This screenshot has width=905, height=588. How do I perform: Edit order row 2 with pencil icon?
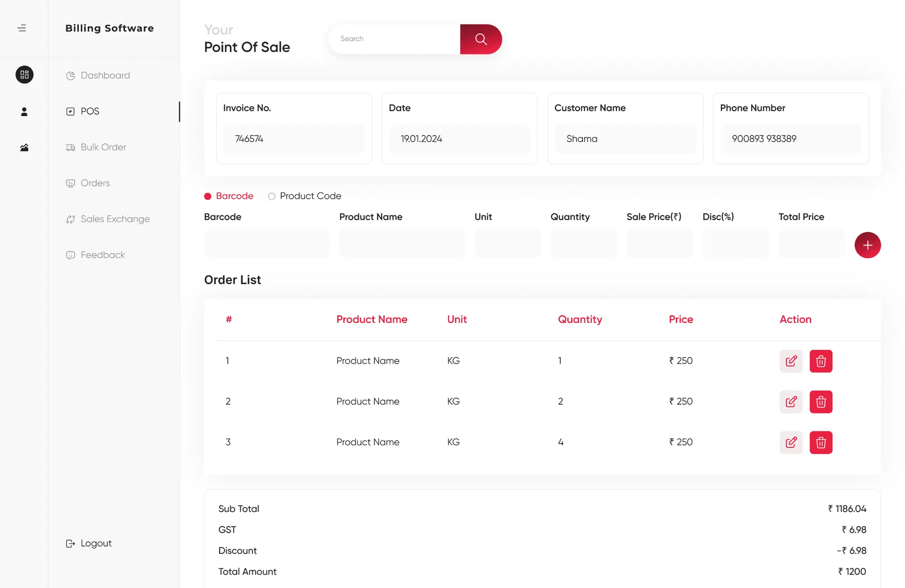(791, 402)
